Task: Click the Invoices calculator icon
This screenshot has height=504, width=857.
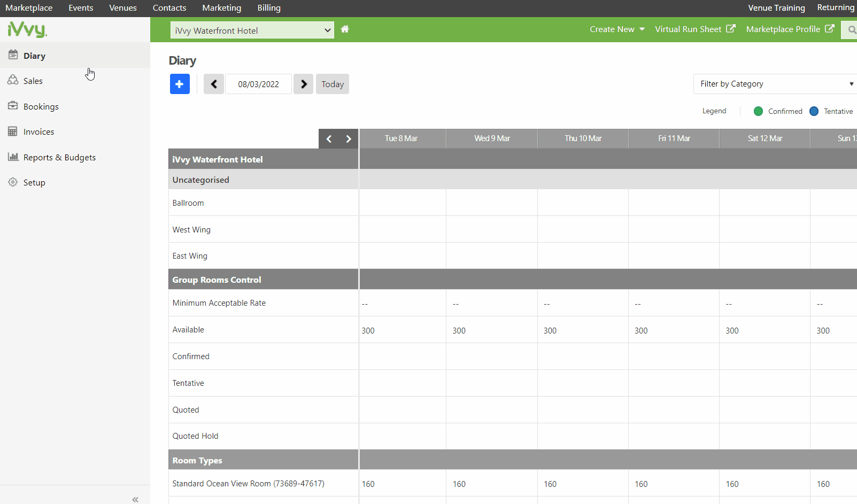Action: pos(13,131)
